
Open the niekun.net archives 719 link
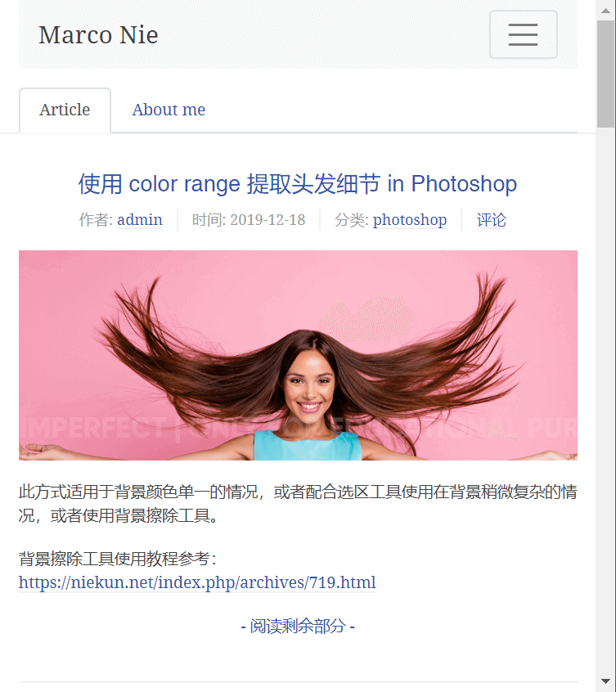point(197,582)
